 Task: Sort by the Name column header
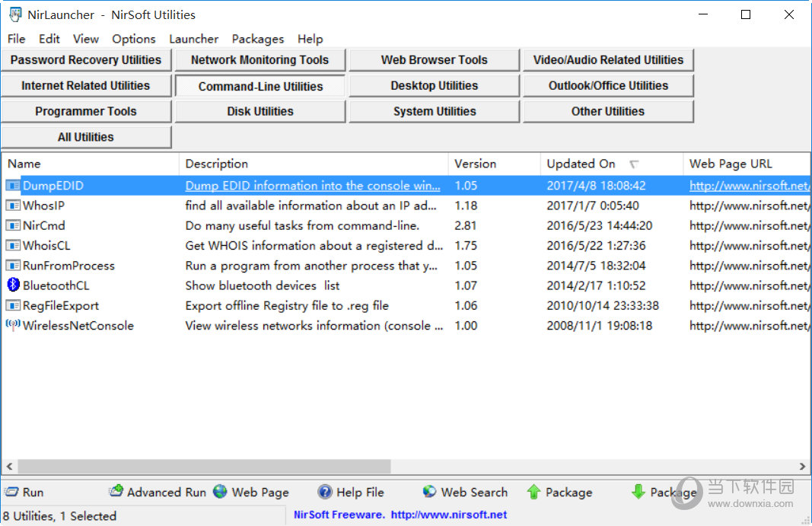point(91,164)
